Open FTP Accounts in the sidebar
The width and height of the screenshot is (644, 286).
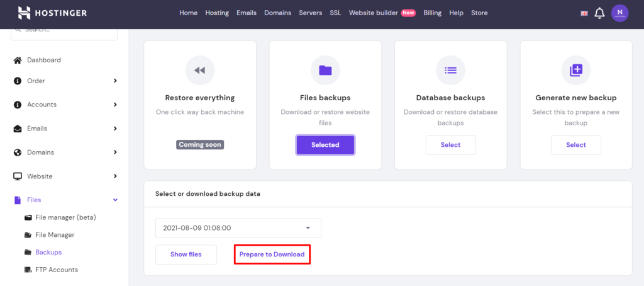tap(57, 270)
